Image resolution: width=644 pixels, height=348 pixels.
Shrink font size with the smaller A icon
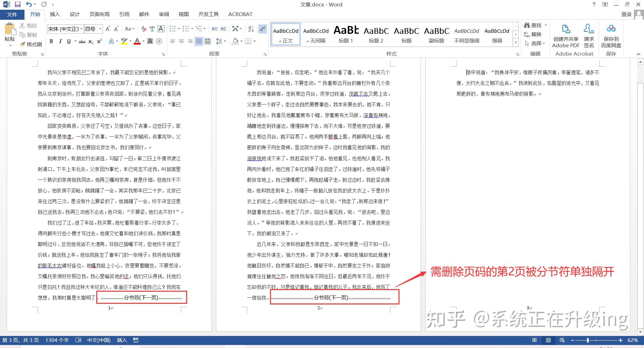coord(116,29)
